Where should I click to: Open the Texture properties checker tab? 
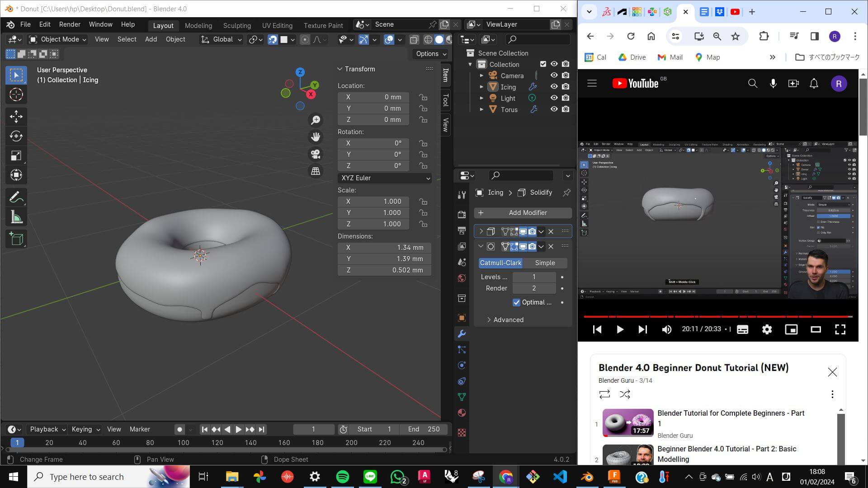[462, 433]
